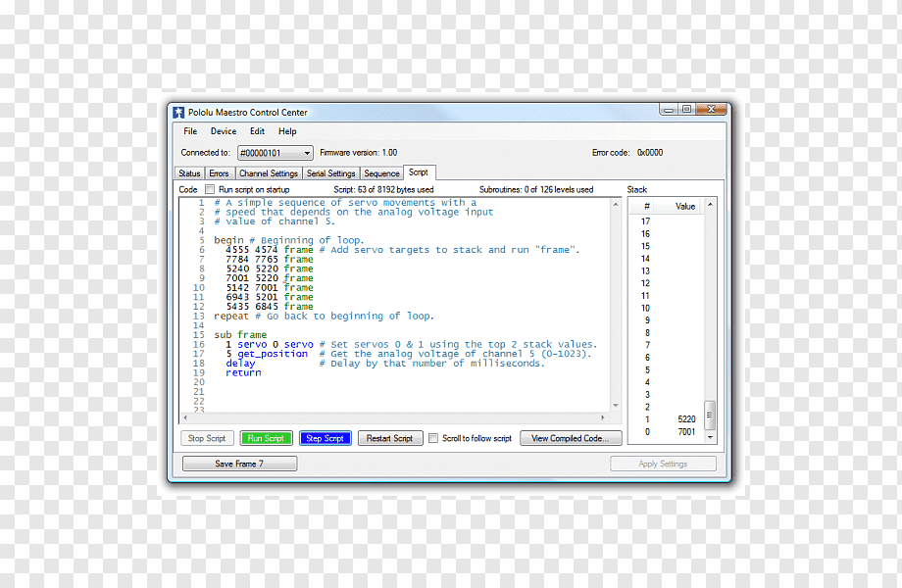Select the Script tab
Viewport: 902px width, 588px height.
419,172
